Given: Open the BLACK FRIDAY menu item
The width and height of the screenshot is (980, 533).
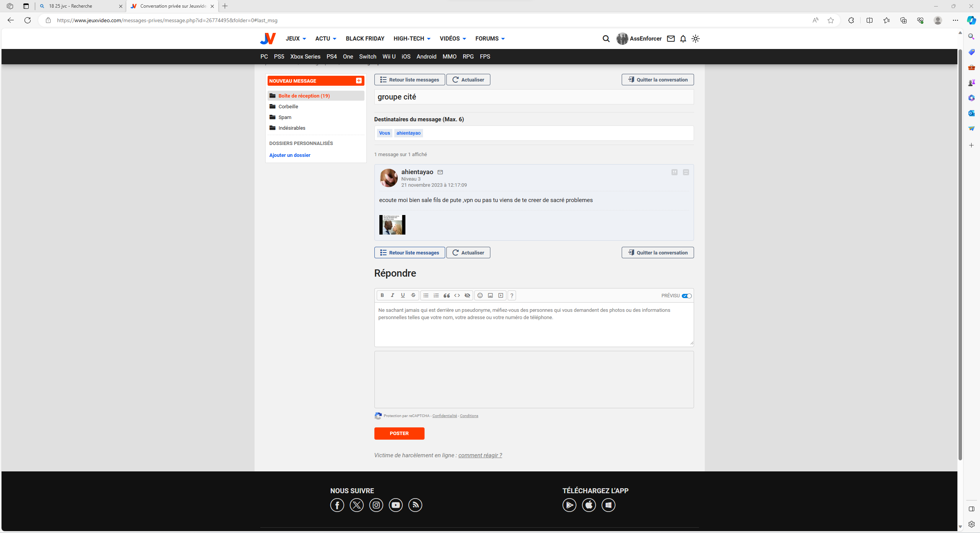Looking at the screenshot, I should [x=365, y=39].
